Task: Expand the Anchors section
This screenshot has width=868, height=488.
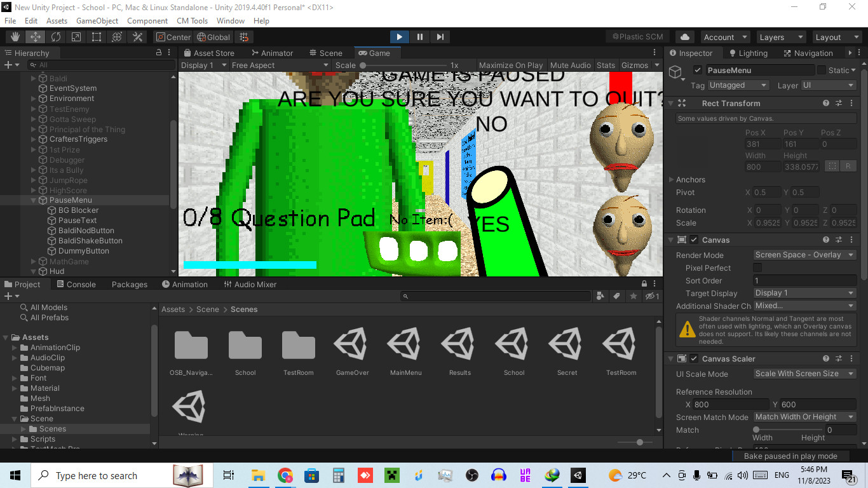Action: tap(672, 180)
